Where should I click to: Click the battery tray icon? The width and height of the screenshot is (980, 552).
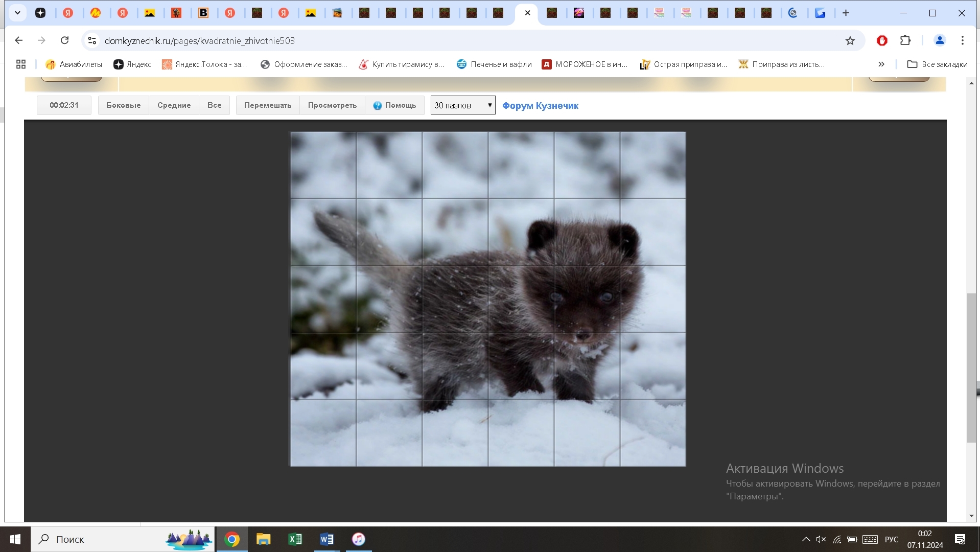click(852, 539)
